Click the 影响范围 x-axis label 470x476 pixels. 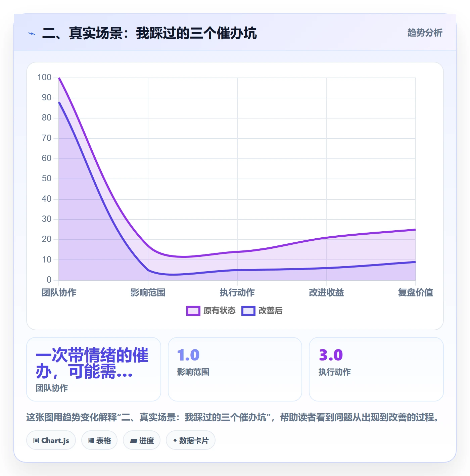pos(148,293)
